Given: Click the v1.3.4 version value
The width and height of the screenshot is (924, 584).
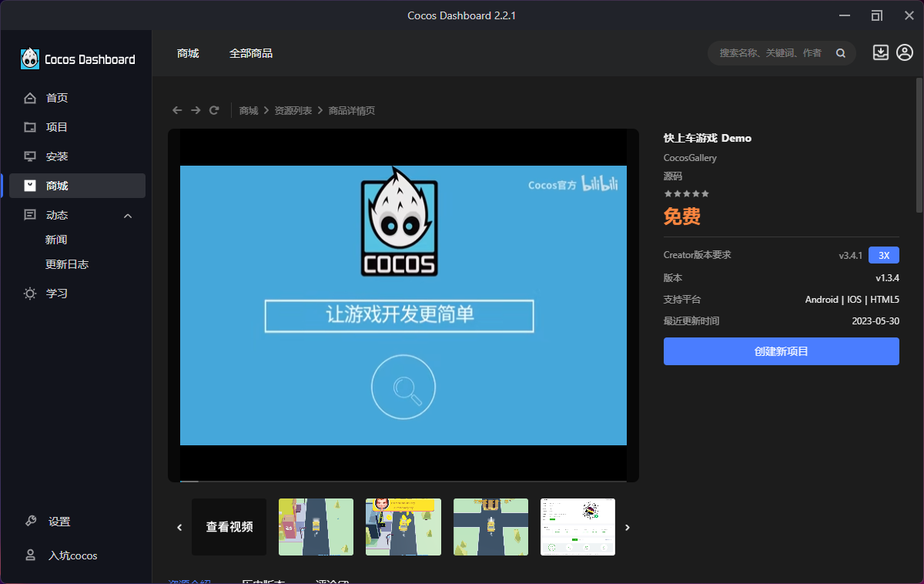Looking at the screenshot, I should [x=887, y=277].
